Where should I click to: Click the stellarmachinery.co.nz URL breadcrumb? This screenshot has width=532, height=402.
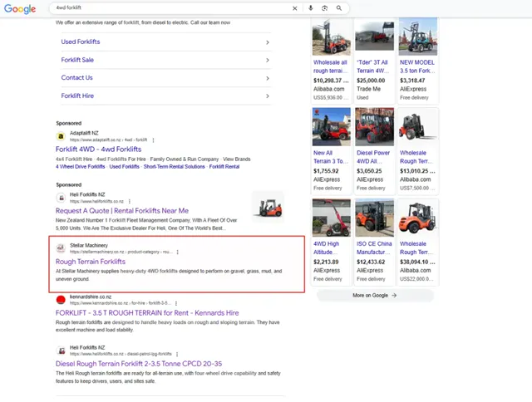coord(121,252)
